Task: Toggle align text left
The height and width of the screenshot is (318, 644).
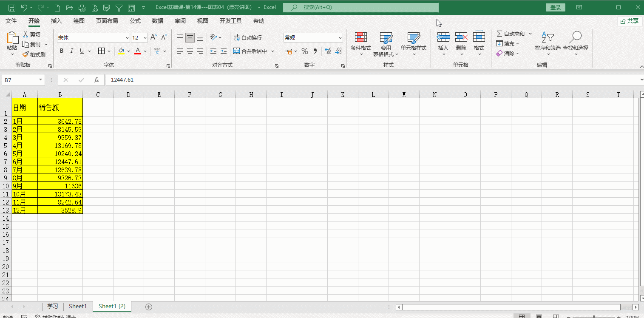Action: pos(180,51)
